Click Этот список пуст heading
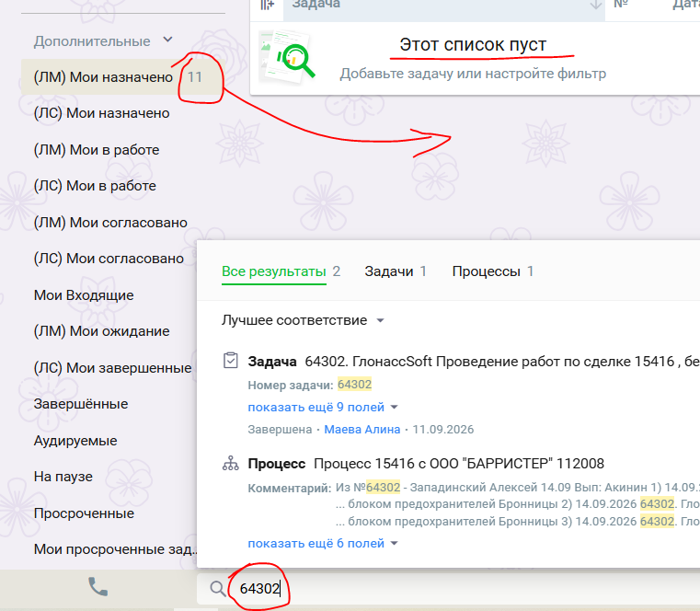This screenshot has width=700, height=611. pyautogui.click(x=473, y=45)
